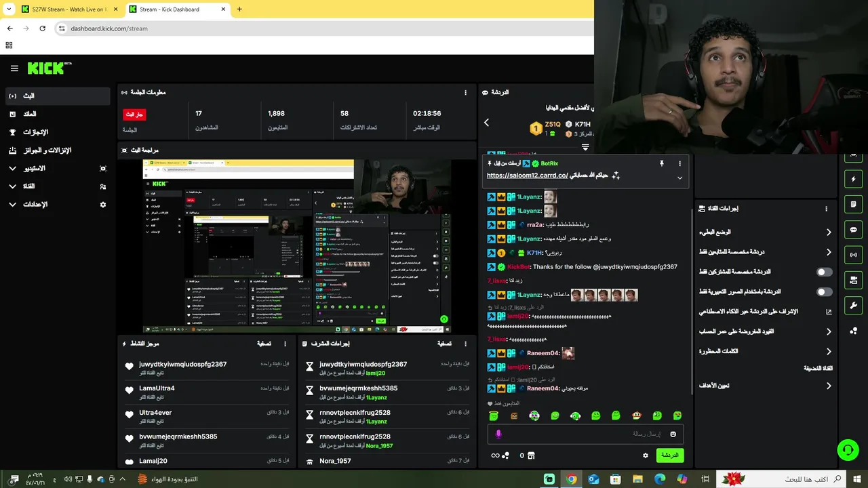Click LamaUltra4 in the activity feed

click(157, 388)
